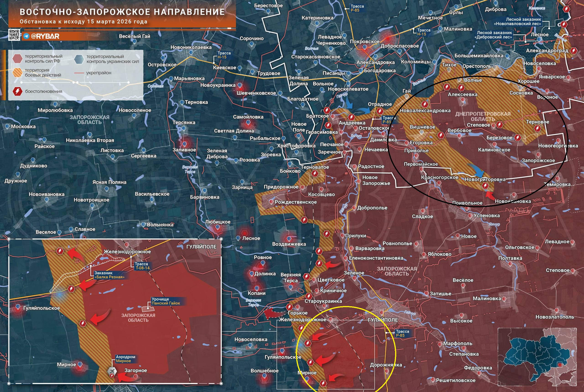Click the red clash icon in the legend
The width and height of the screenshot is (584, 392).
[18, 91]
